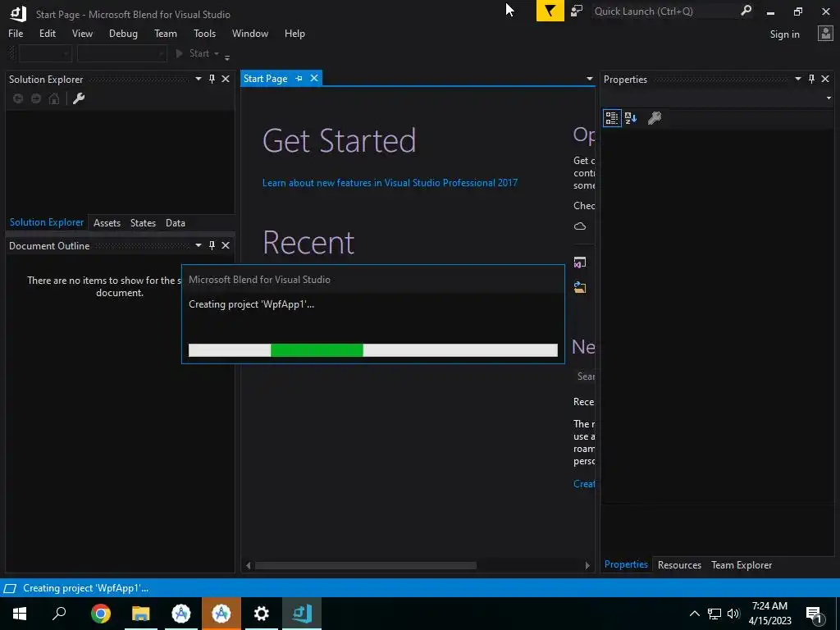Toggle auto-hide pin on Document Outline panel
The width and height of the screenshot is (840, 630).
(x=212, y=245)
